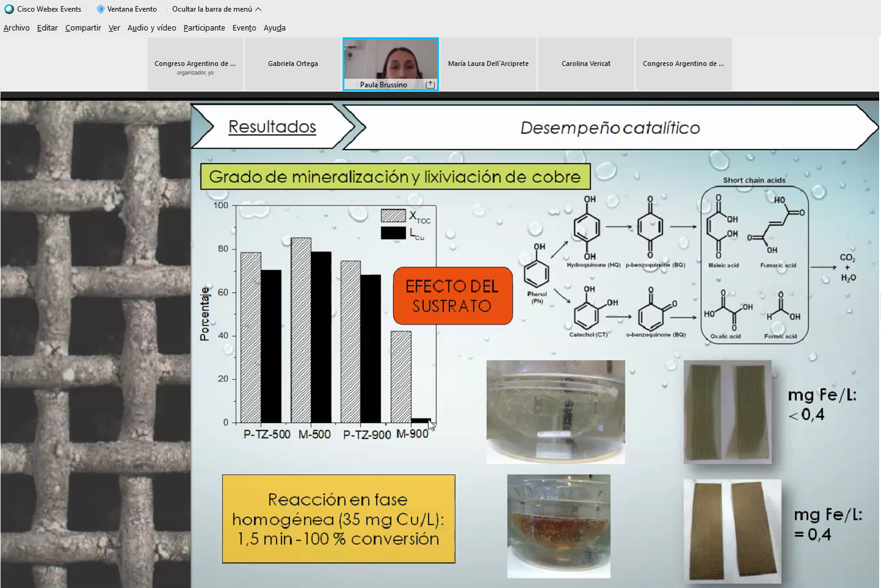Click the hatched XTOC legend swatch

tap(393, 216)
